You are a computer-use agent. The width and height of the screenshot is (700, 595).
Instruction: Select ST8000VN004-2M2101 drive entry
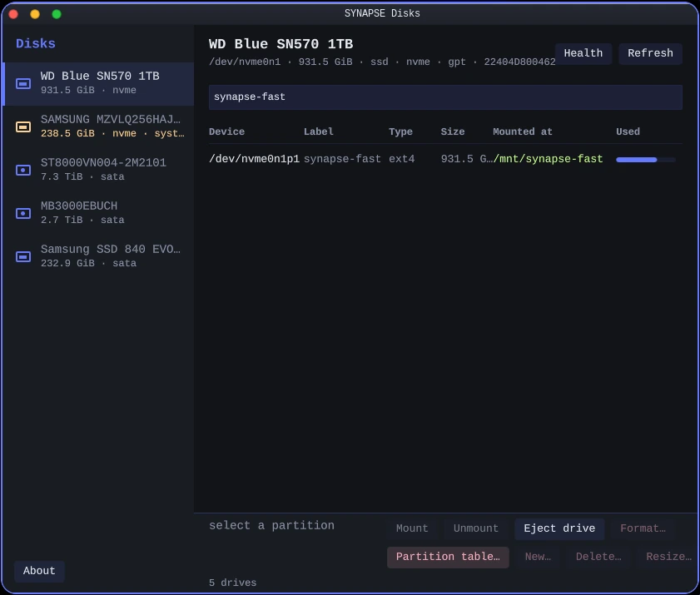pos(98,170)
